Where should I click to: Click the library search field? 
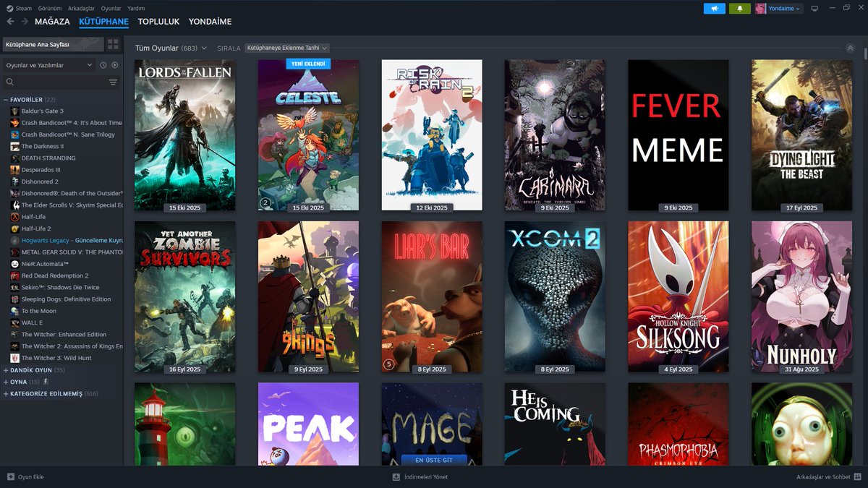coord(61,82)
